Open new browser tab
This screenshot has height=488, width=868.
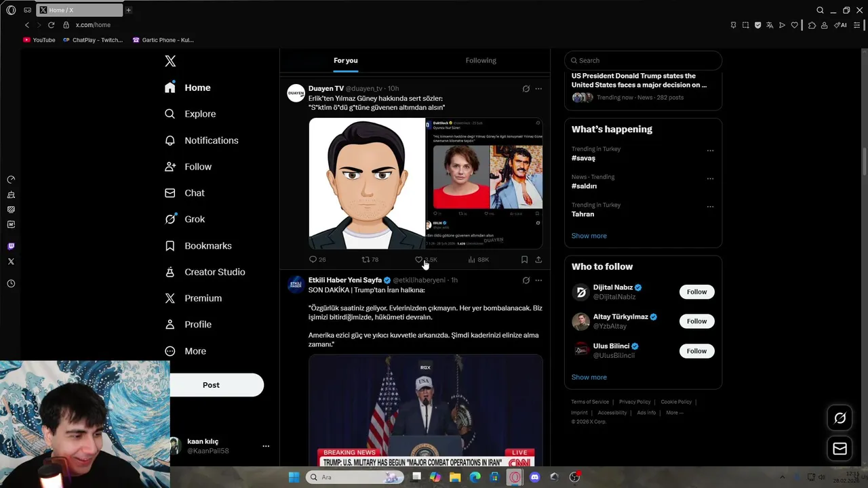click(x=128, y=10)
